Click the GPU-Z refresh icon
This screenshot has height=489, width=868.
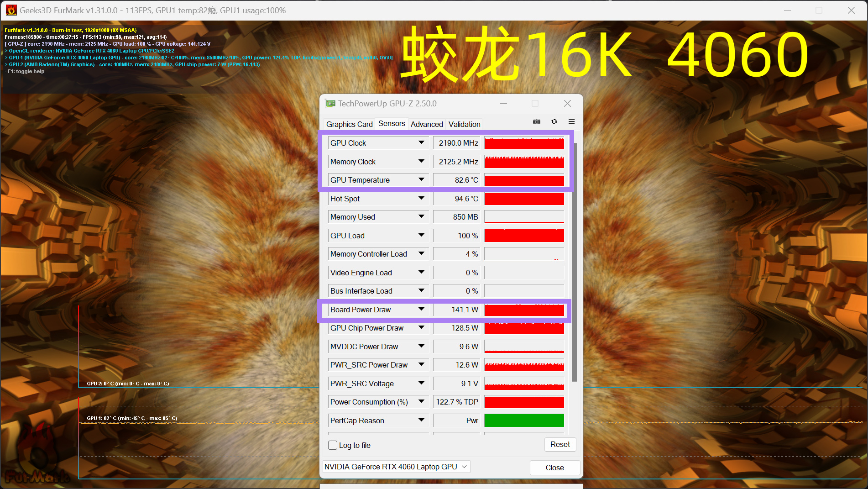(x=554, y=121)
